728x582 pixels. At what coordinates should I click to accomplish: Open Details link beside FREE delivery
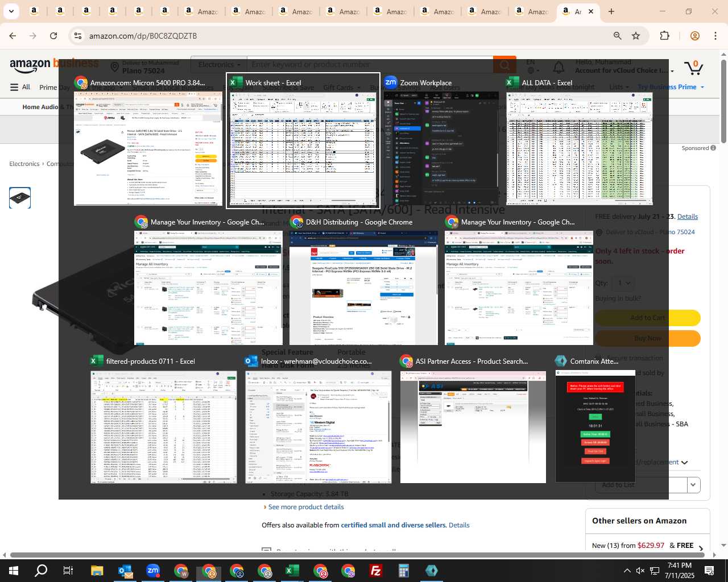coord(687,217)
